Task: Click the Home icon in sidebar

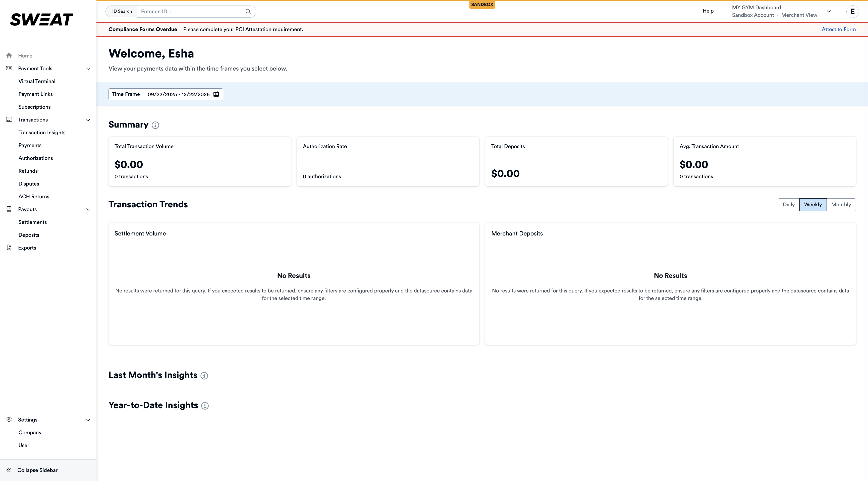Action: click(9, 55)
